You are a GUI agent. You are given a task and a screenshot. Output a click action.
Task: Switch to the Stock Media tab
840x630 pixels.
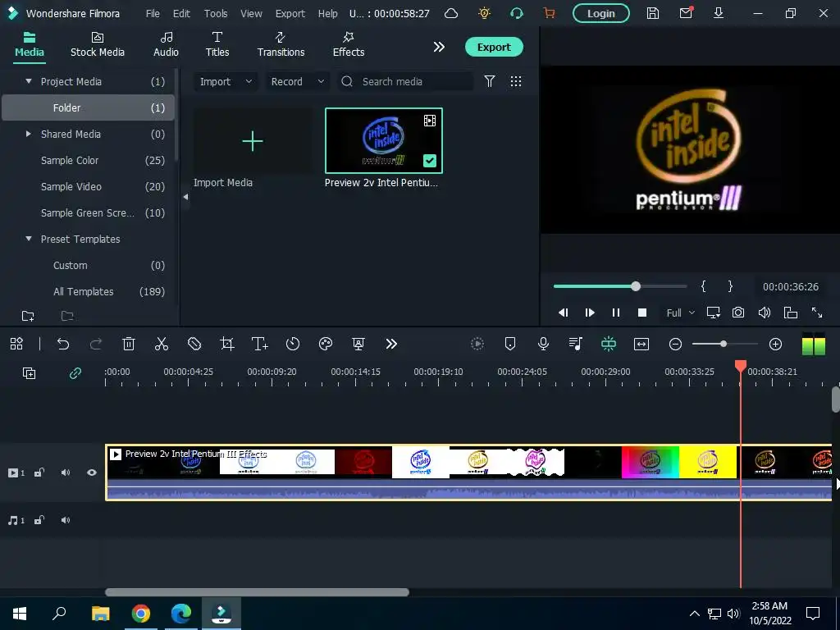[98, 44]
